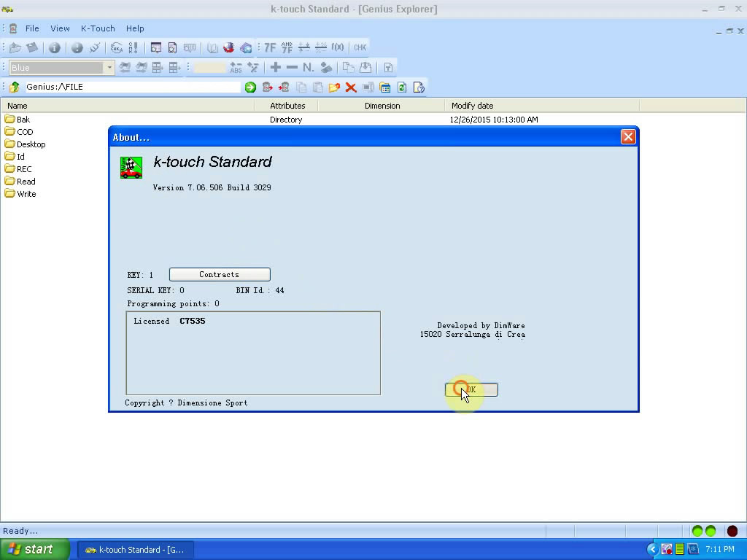
Task: Click the folder with calendar grid icon
Action: (385, 87)
